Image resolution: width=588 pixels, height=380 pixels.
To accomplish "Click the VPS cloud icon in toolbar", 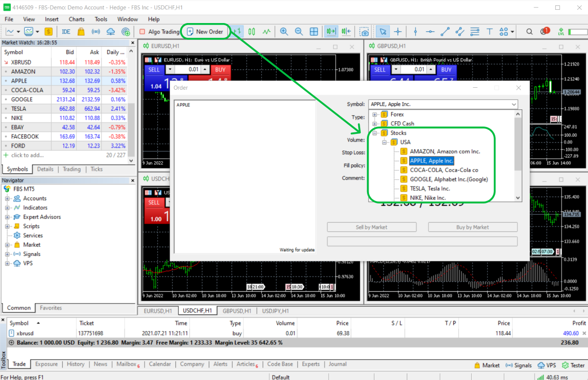I will (111, 32).
